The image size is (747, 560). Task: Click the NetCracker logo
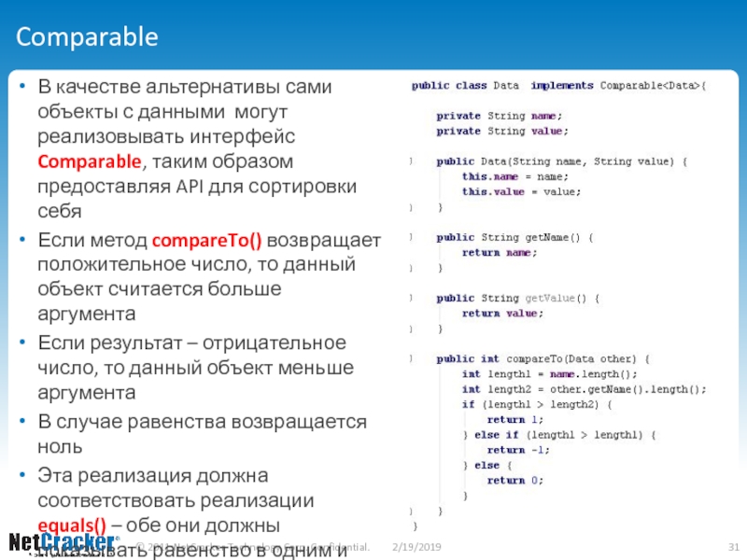(63, 542)
